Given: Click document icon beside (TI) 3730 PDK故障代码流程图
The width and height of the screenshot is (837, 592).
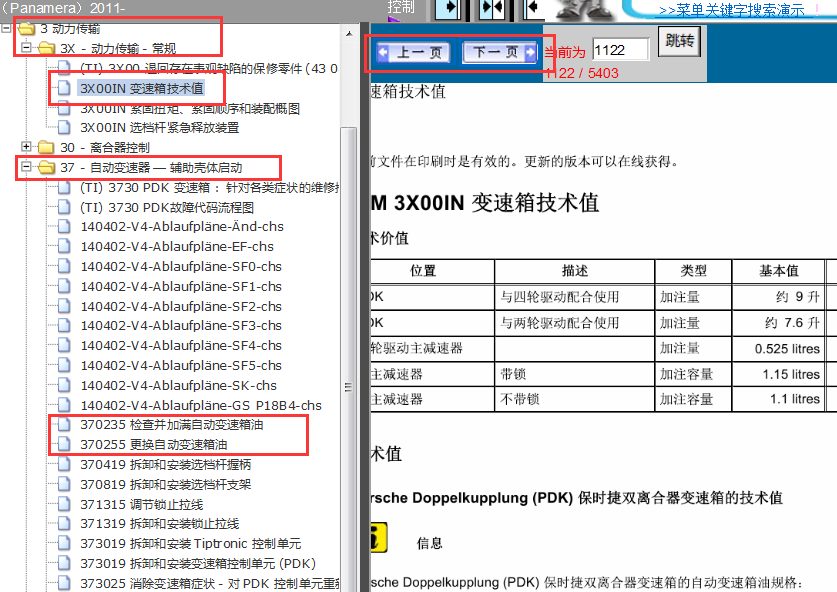Looking at the screenshot, I should [64, 207].
